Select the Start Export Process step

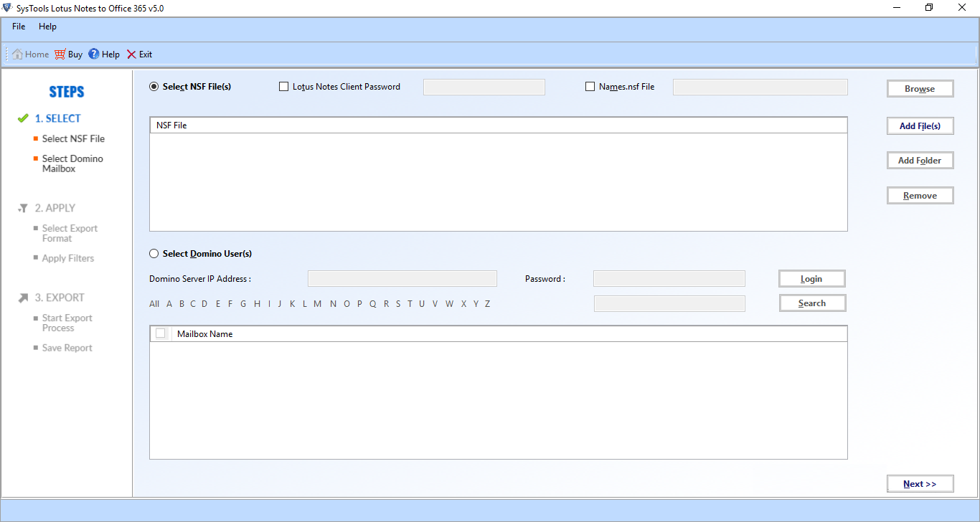(67, 323)
